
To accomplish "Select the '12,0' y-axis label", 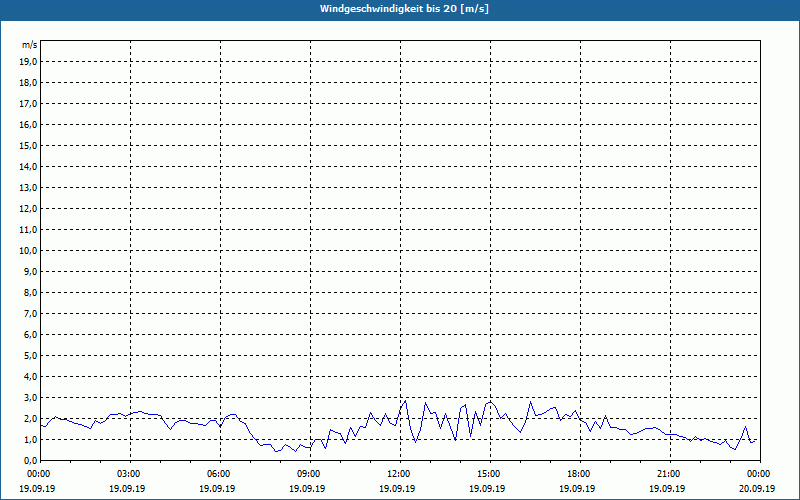I will pos(28,209).
